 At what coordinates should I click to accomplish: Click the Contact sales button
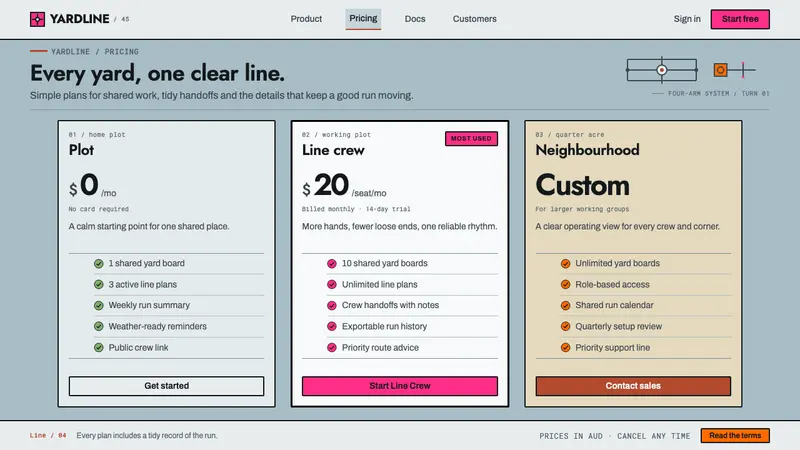click(633, 386)
